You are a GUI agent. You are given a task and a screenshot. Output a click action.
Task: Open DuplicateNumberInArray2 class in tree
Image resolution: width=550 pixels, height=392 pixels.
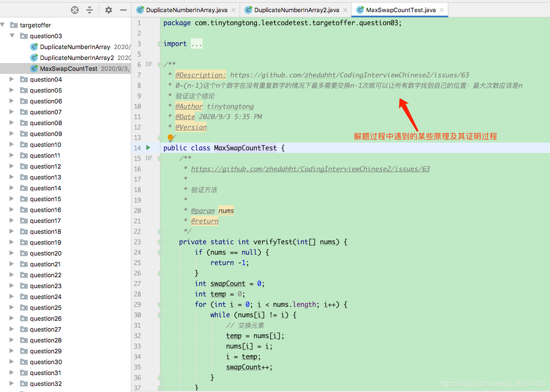click(77, 58)
